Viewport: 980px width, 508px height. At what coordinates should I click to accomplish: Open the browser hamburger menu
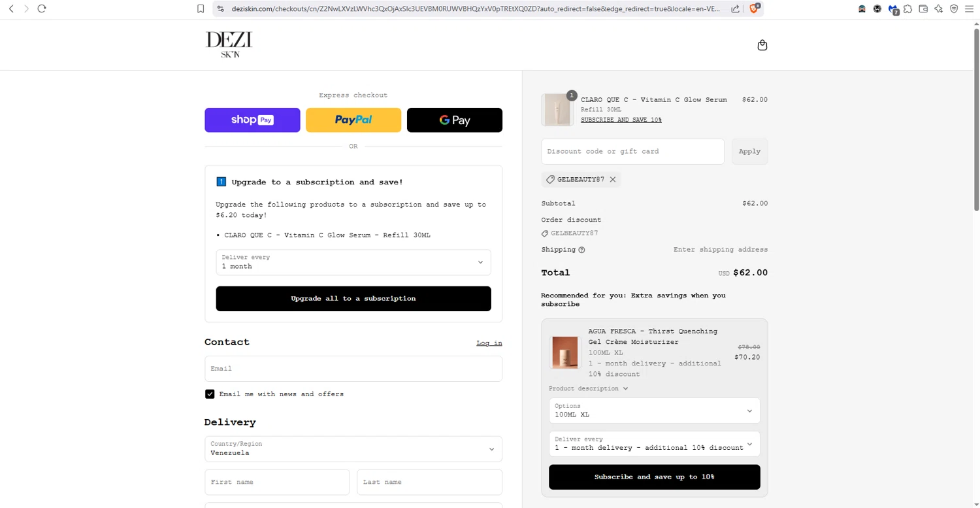click(969, 8)
